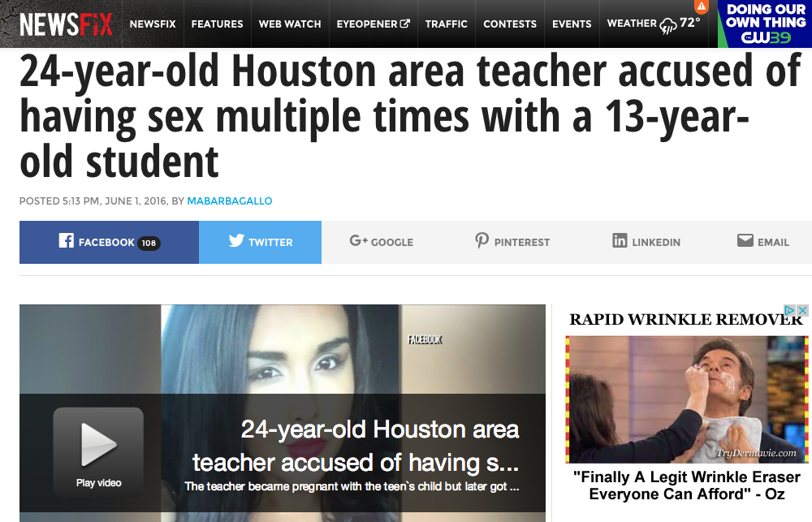Click the CW39 Doing Our Own Thing banner
Image resolution: width=812 pixels, height=522 pixels.
(x=765, y=24)
